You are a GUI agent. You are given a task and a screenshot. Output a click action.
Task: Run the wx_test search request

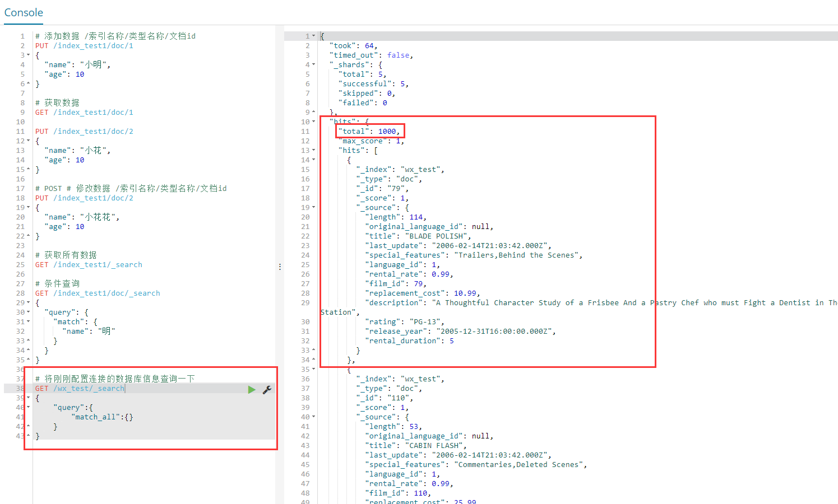(x=252, y=389)
